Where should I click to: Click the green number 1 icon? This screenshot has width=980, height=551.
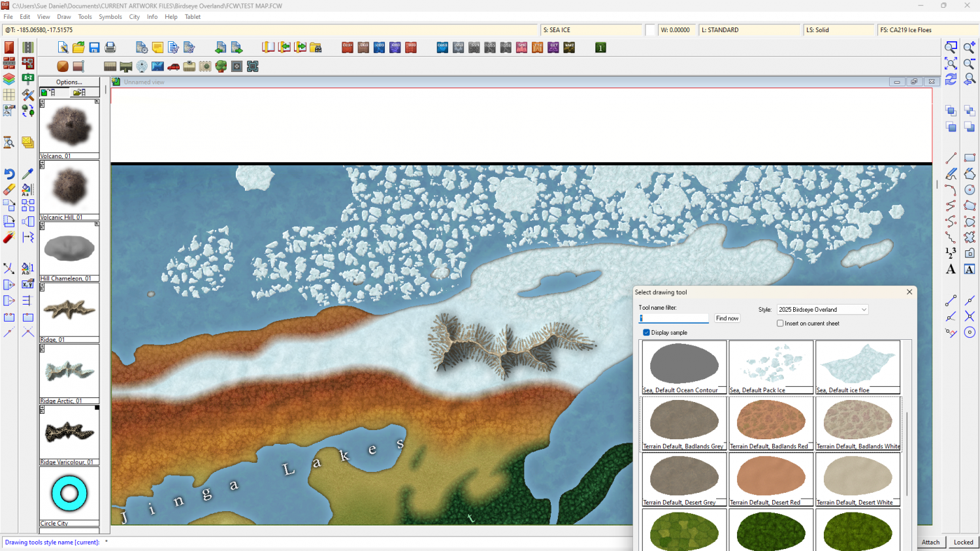600,47
